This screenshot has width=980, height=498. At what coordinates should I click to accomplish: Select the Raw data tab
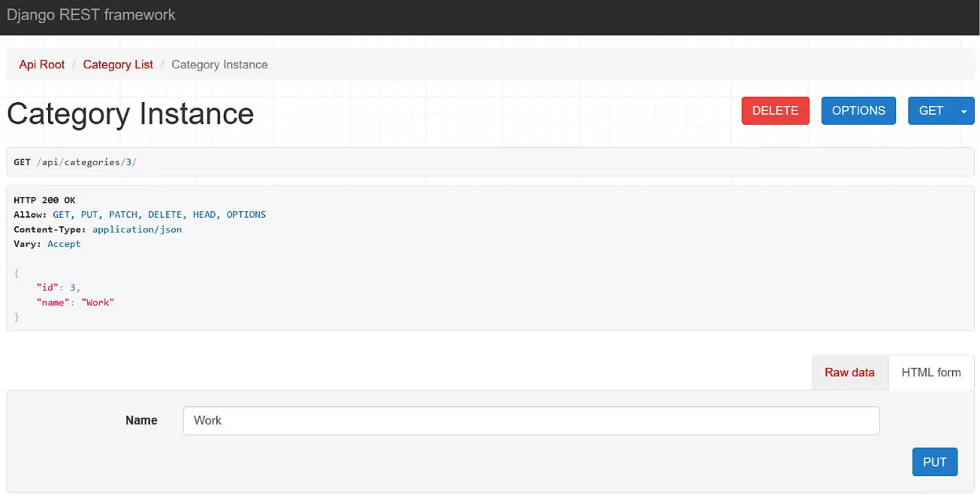point(849,373)
